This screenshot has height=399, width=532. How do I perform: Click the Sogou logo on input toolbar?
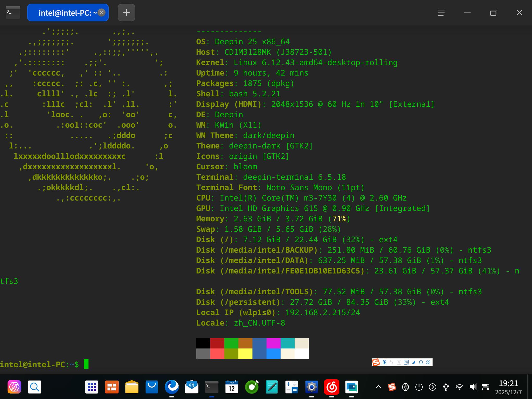[376, 362]
